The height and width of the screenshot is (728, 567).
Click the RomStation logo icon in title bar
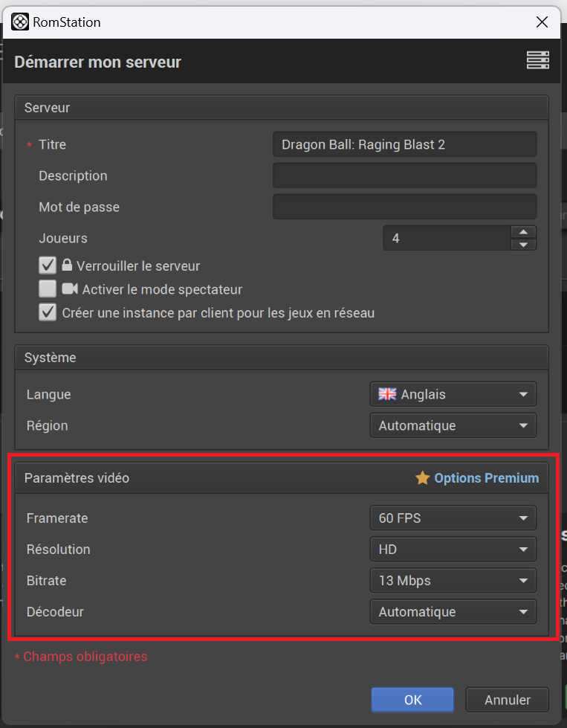pos(20,22)
